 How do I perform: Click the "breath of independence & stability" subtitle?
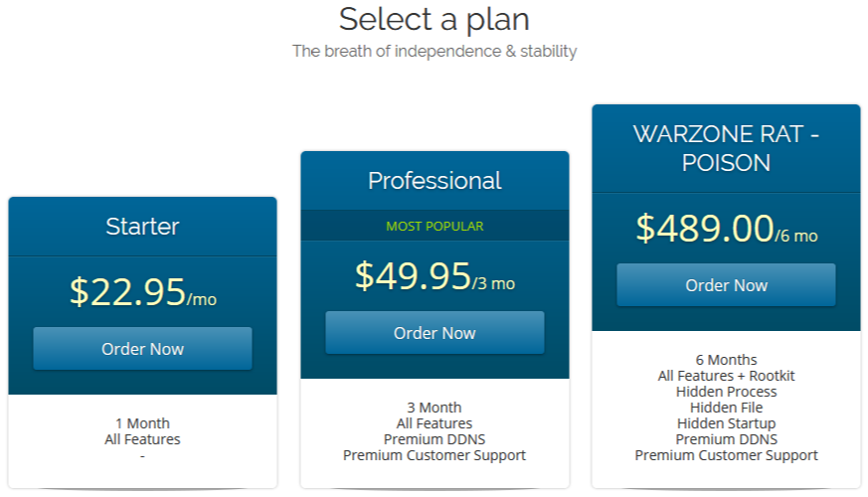(434, 51)
